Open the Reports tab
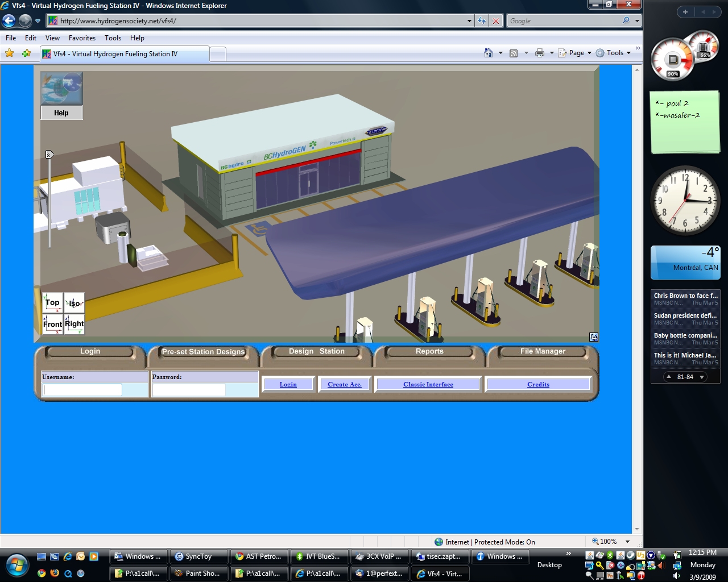Screen dimensions: 728x582 click(429, 351)
